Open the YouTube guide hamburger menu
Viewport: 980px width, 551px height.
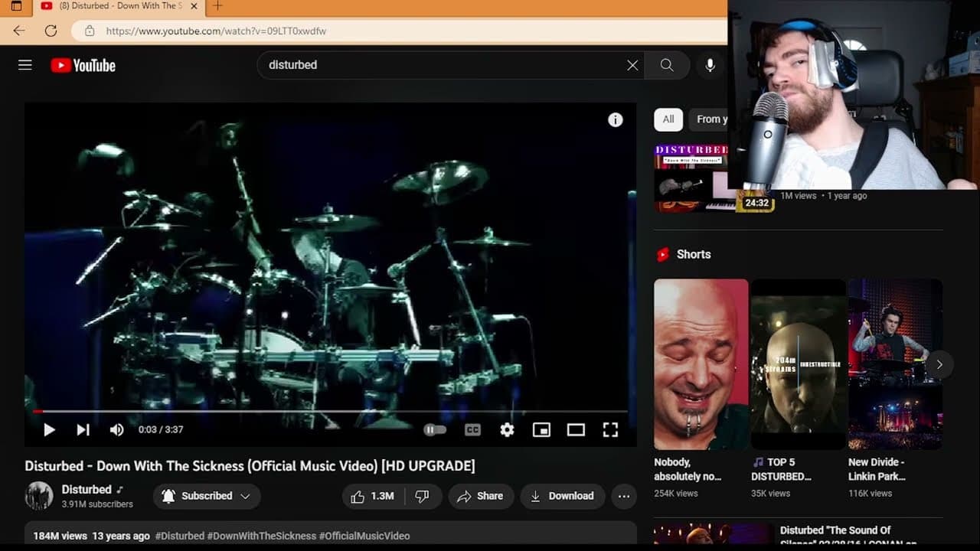tap(25, 65)
